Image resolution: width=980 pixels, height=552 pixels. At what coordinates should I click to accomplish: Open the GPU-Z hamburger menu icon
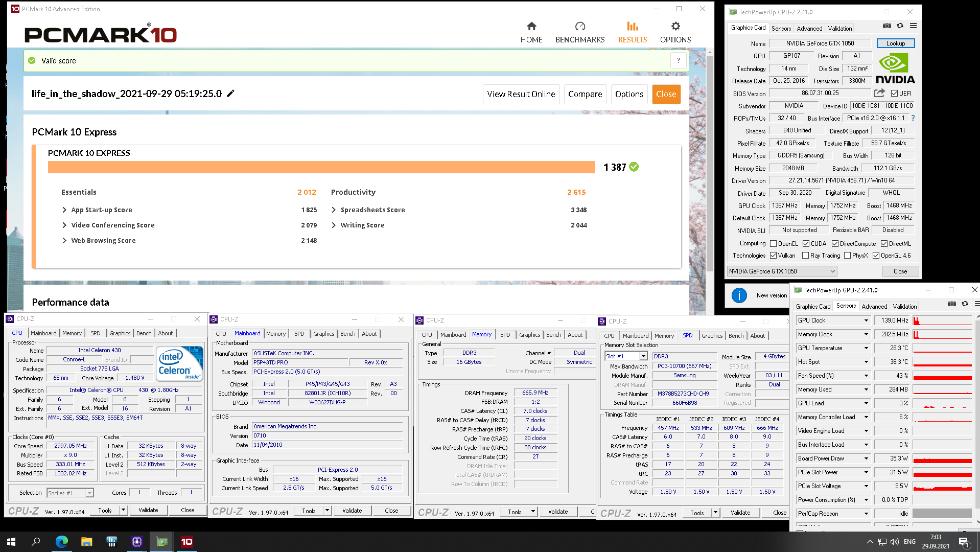tap(913, 26)
